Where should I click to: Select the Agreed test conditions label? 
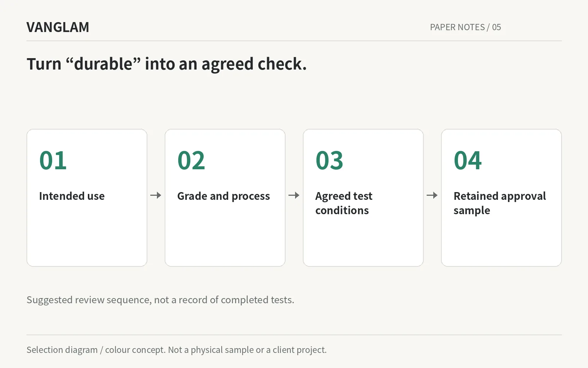[x=344, y=203]
